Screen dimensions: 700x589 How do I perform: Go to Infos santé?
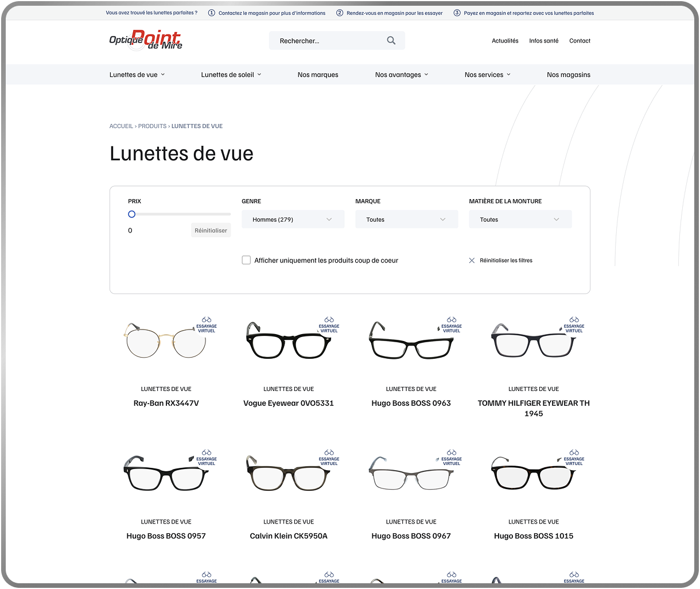coord(544,41)
